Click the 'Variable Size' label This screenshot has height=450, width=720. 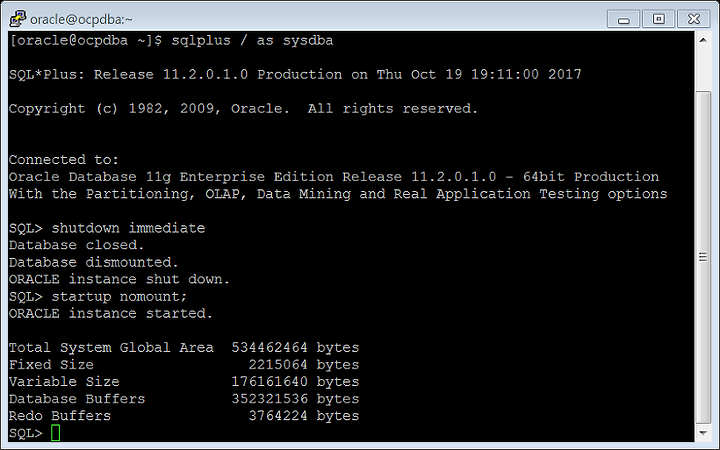(64, 382)
